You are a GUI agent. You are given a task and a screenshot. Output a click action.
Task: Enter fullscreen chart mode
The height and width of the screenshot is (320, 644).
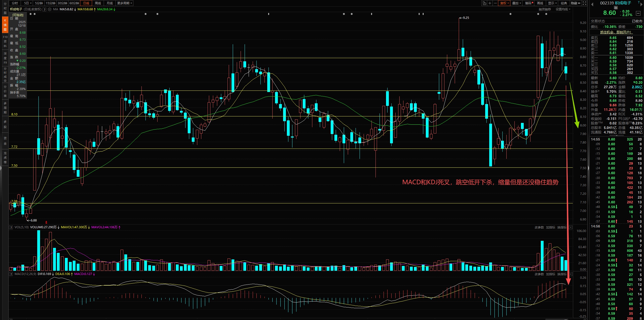(x=584, y=3)
